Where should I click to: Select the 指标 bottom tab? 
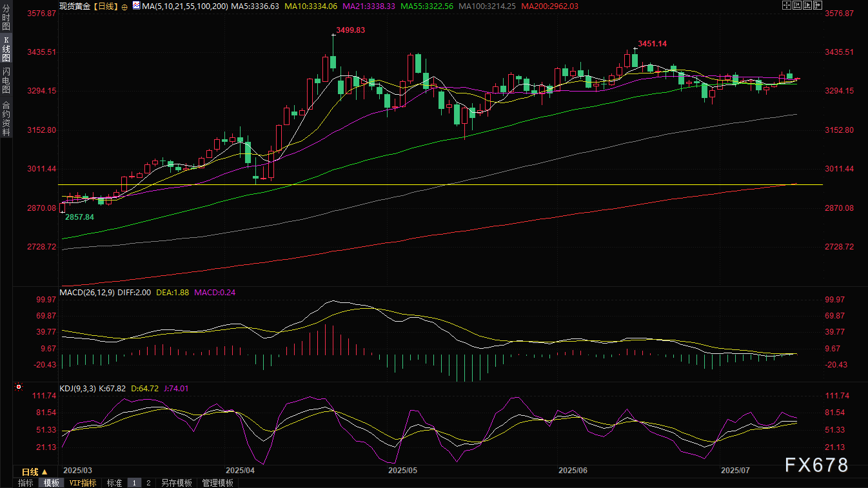point(26,483)
